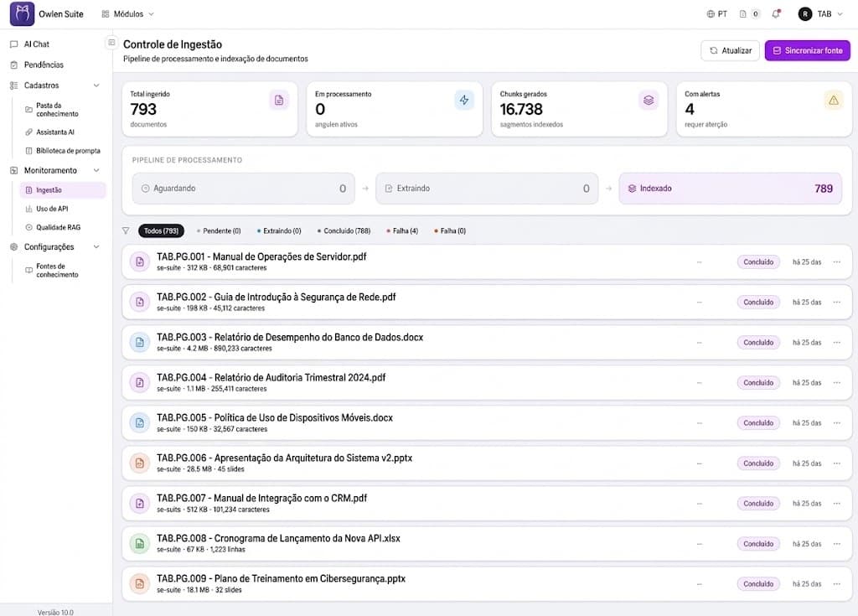
Task: Open the TAB user account menu
Action: 820,13
